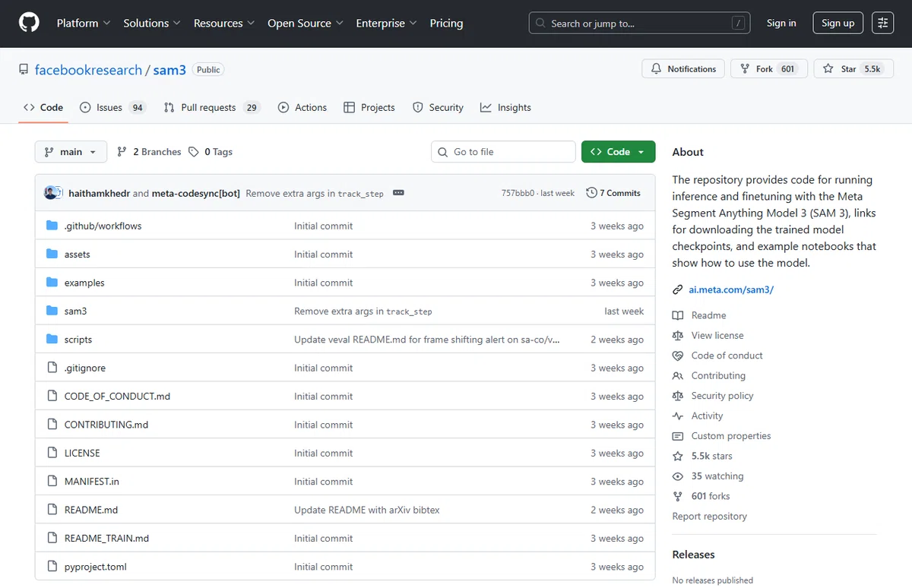The height and width of the screenshot is (588, 912).
Task: Click the Custom properties link
Action: [731, 436]
